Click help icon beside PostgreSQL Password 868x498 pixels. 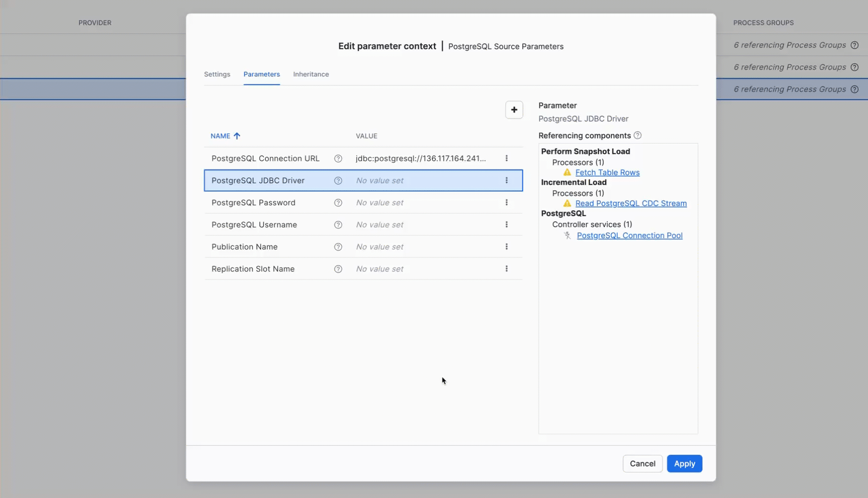(338, 203)
